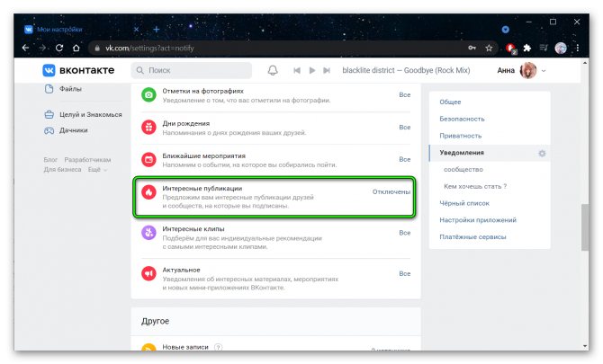Open Кем хочешь стать ? settings
This screenshot has height=364, width=603.
click(x=475, y=186)
